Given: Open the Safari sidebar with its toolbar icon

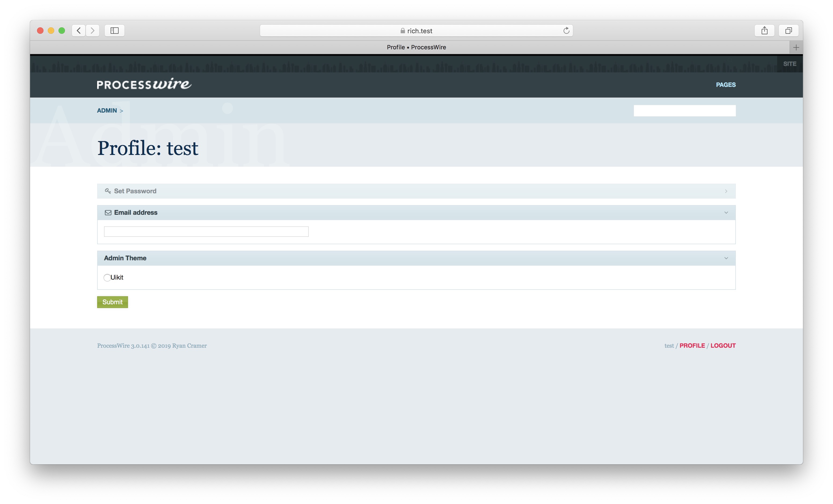Looking at the screenshot, I should [114, 30].
